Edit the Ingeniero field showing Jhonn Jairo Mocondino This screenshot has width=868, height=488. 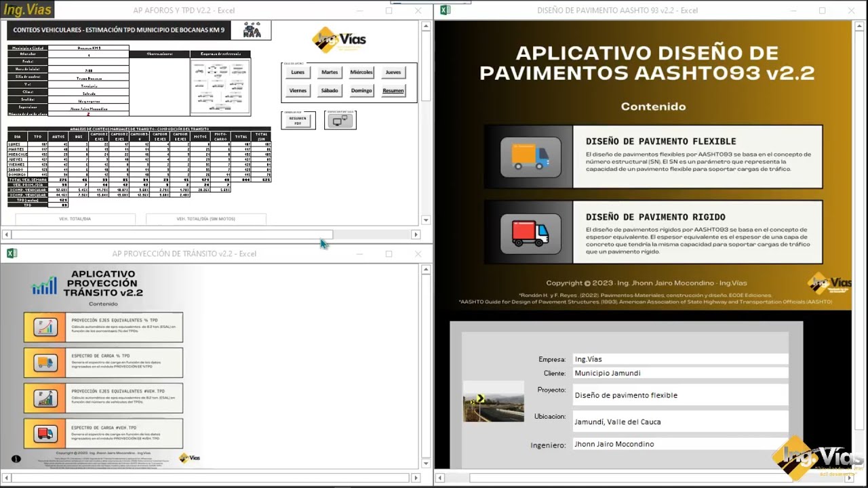click(680, 444)
